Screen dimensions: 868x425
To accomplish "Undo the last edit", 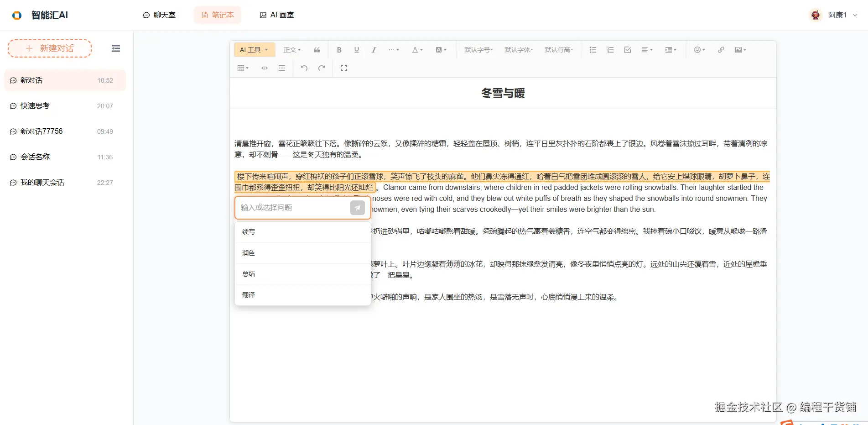I will (x=304, y=68).
